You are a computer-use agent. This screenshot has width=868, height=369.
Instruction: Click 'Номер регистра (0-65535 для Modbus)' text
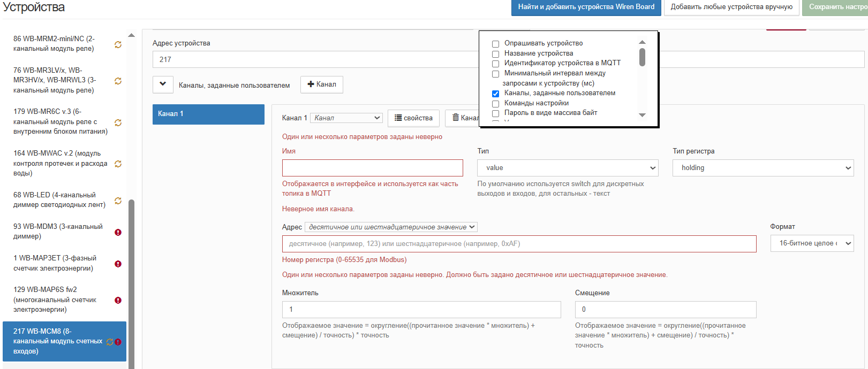[344, 260]
